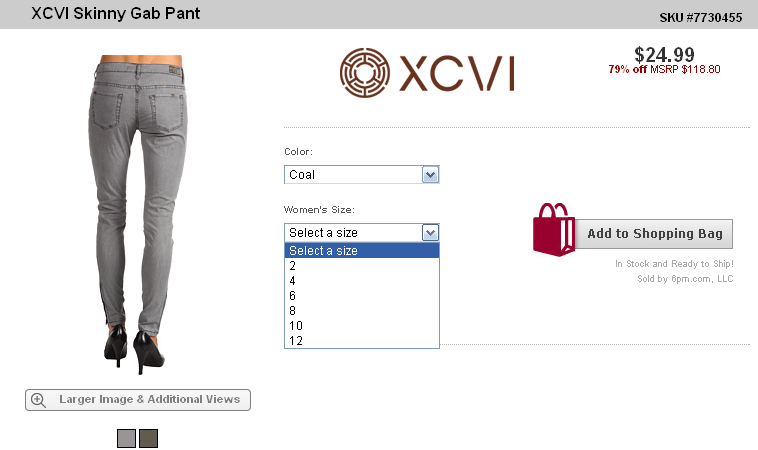
Task: Click the XCVI brand name text logo
Action: [x=457, y=73]
